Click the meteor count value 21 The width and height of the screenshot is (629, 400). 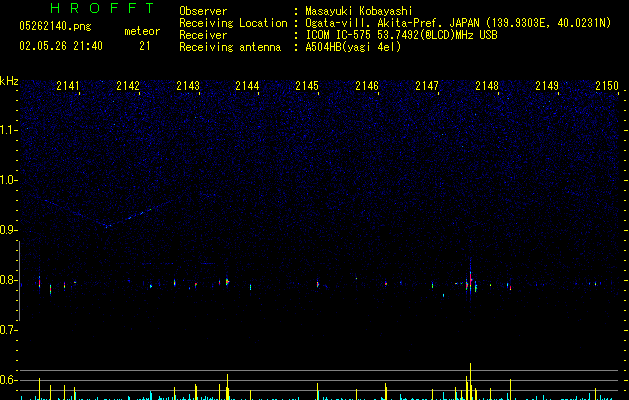point(145,46)
